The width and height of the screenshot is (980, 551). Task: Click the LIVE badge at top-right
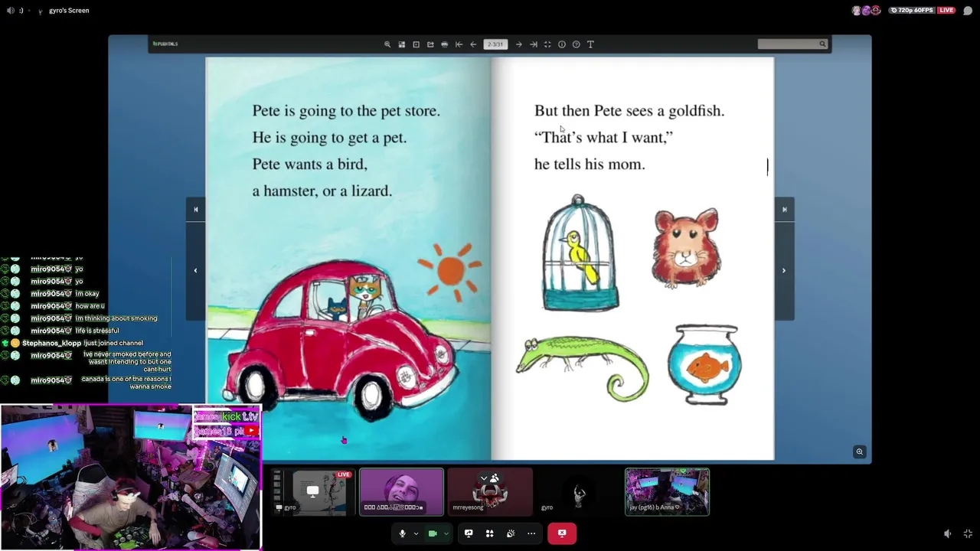(x=946, y=11)
